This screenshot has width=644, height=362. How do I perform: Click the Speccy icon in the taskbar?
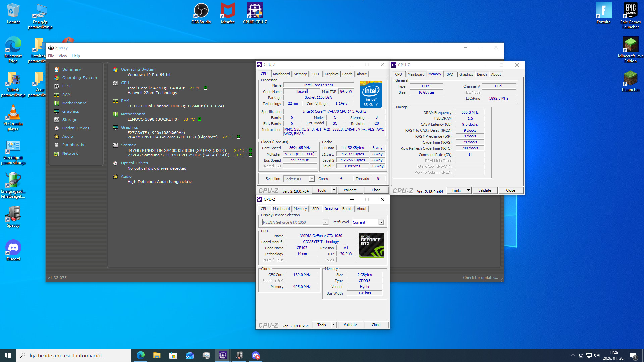tap(239, 355)
